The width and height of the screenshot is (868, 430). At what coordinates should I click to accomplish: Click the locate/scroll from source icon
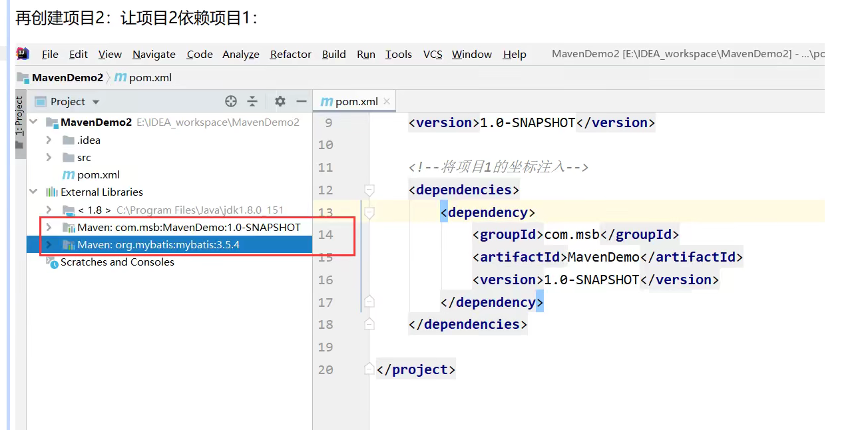(x=231, y=101)
